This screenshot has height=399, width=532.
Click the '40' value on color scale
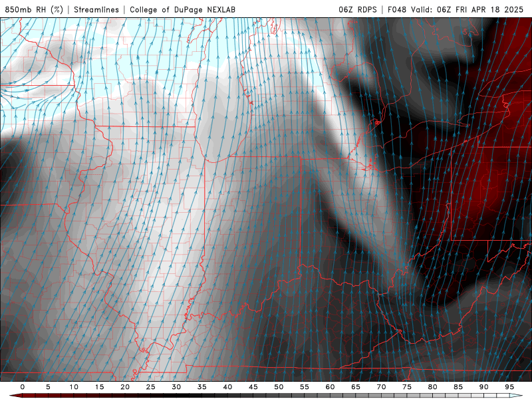(x=227, y=387)
